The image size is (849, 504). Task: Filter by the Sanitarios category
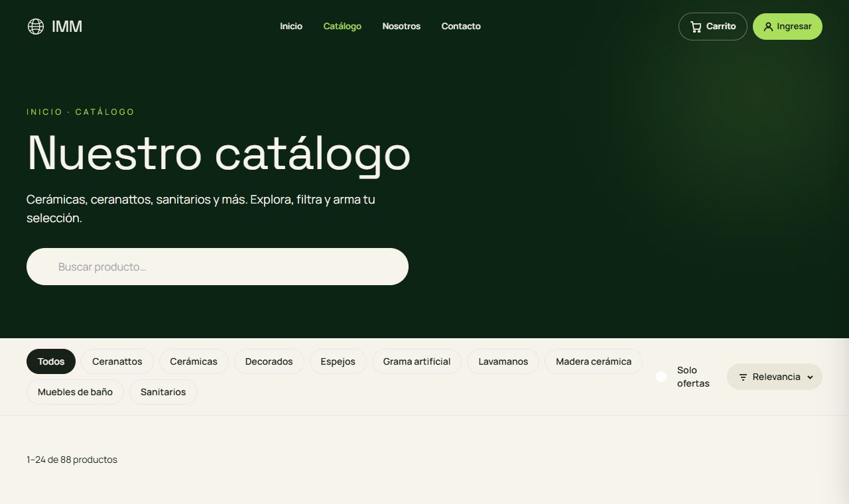pyautogui.click(x=163, y=392)
